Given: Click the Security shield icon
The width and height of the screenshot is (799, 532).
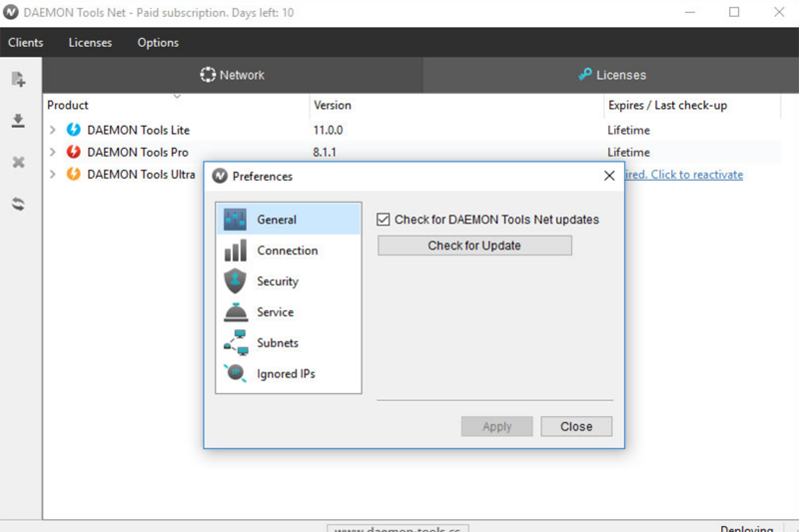Looking at the screenshot, I should 235,281.
